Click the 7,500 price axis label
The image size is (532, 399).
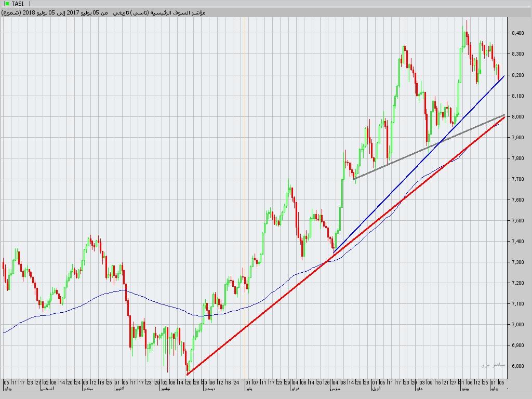coord(518,221)
